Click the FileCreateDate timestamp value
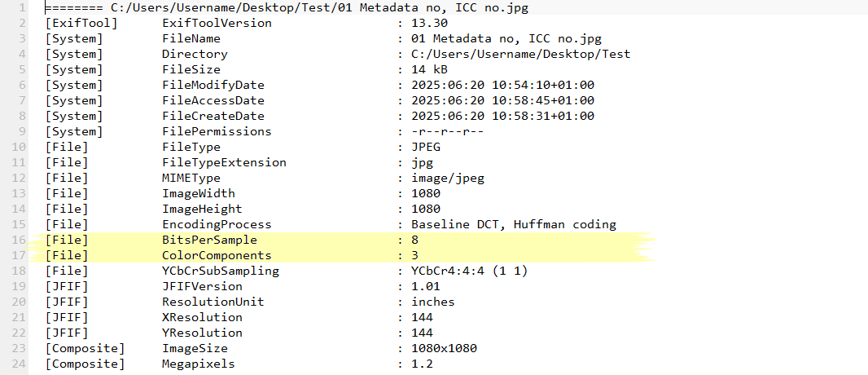This screenshot has height=375, width=868. [502, 117]
